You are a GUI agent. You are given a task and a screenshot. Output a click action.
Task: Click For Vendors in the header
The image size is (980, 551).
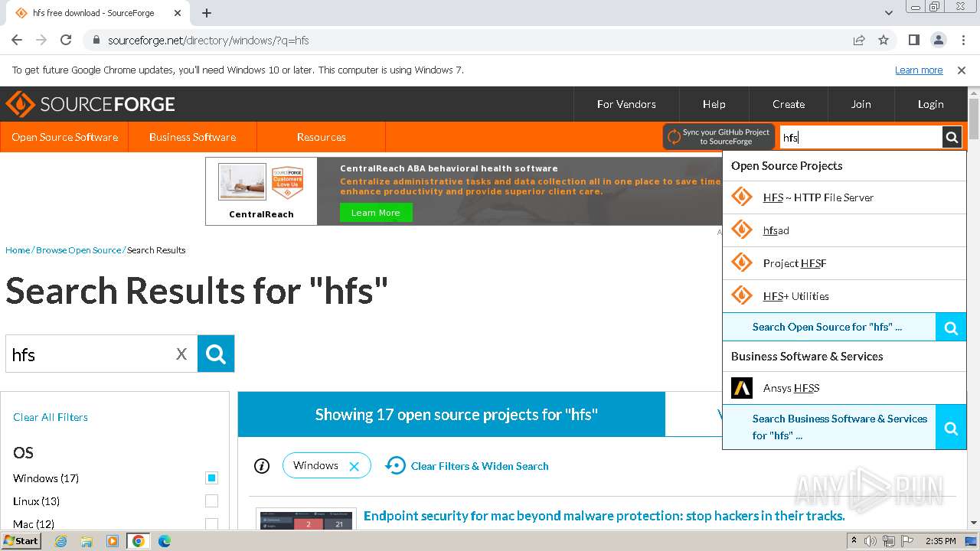(x=626, y=104)
